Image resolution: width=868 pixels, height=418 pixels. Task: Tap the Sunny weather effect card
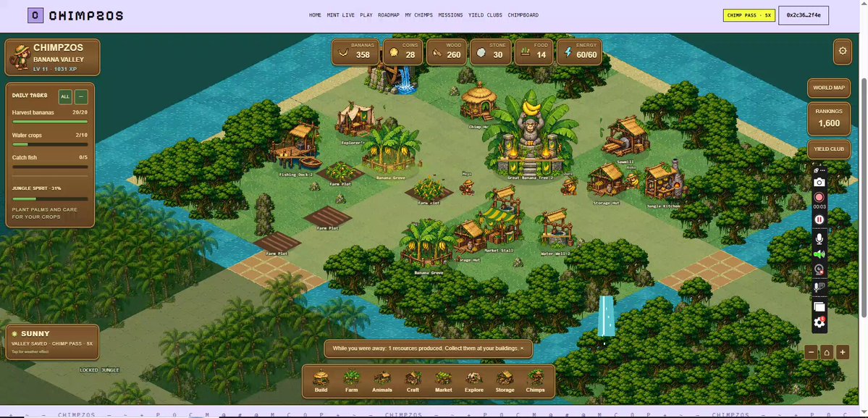pyautogui.click(x=53, y=342)
